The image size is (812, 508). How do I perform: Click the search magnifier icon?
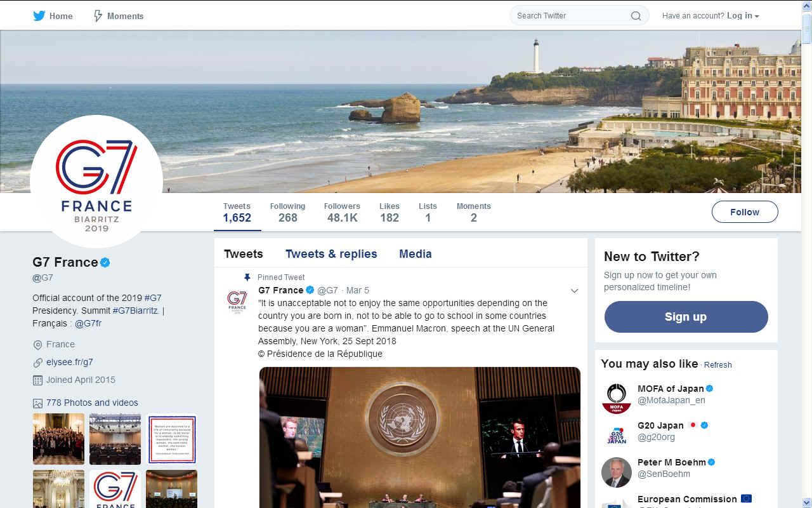click(x=636, y=16)
